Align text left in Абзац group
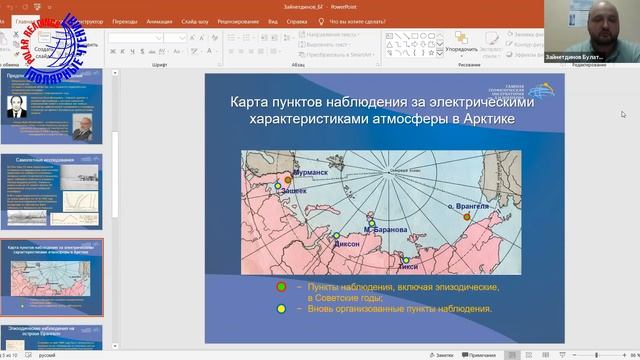Screen dimensions: 640x360 click(231, 51)
